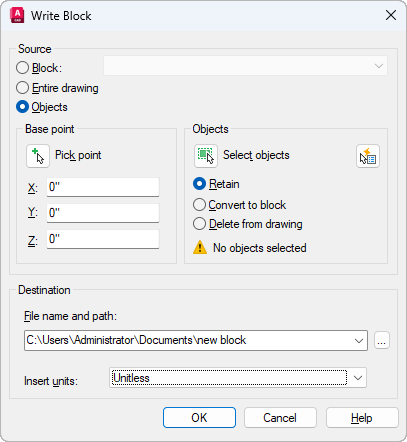Image resolution: width=407 pixels, height=442 pixels.
Task: Click the warning icon beside No objects selected
Action: (200, 248)
